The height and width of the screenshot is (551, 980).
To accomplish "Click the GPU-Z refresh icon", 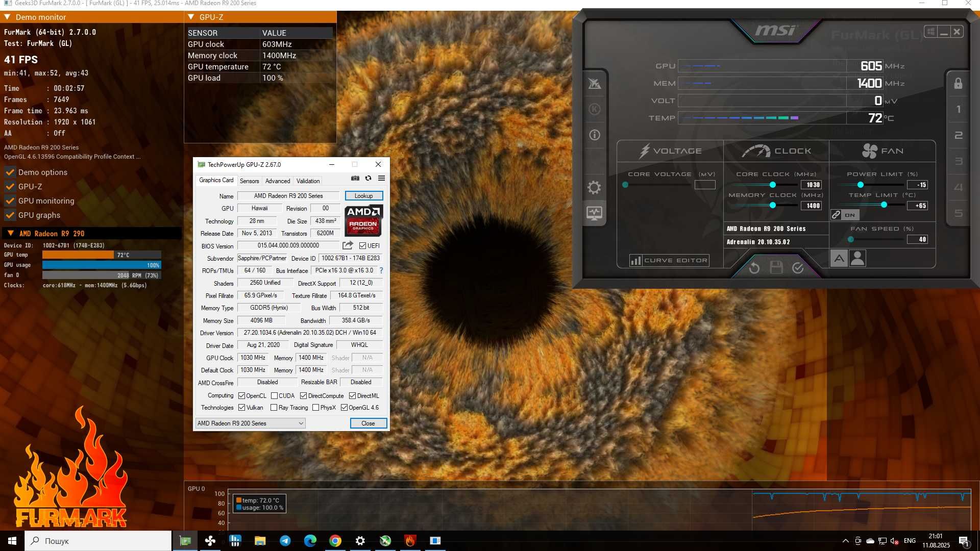I will point(368,178).
